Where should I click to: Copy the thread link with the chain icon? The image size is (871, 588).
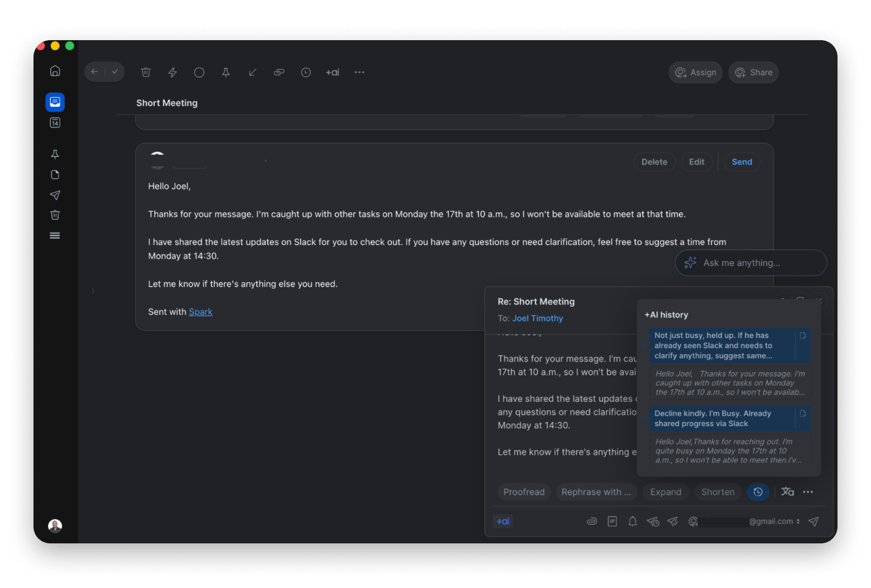point(279,72)
